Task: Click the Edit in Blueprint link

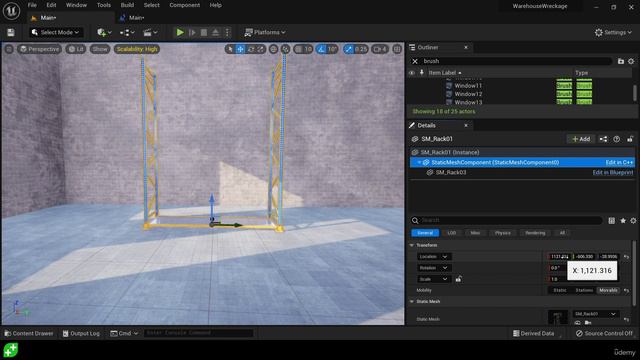Action: 613,172
